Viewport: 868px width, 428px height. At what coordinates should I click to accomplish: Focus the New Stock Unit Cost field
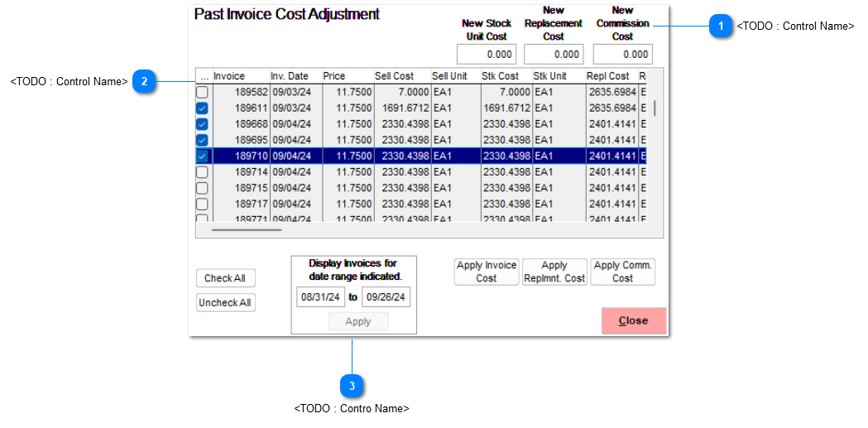click(487, 55)
